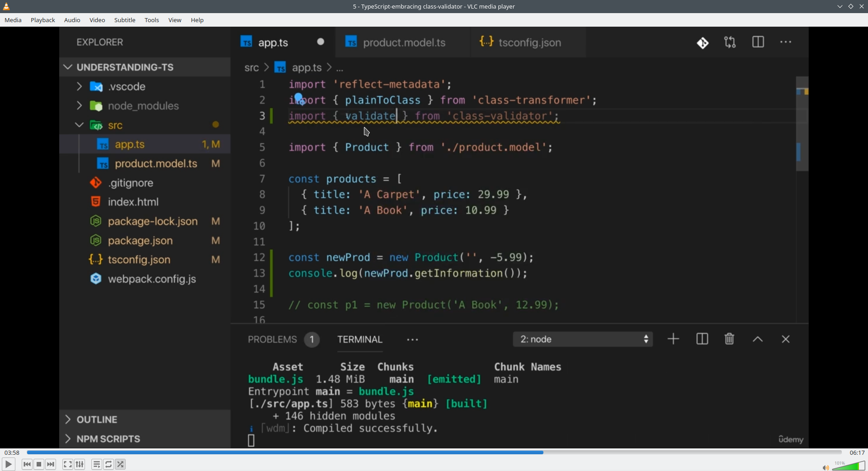
Task: Expand the node_modules folder chevron
Action: [79, 106]
